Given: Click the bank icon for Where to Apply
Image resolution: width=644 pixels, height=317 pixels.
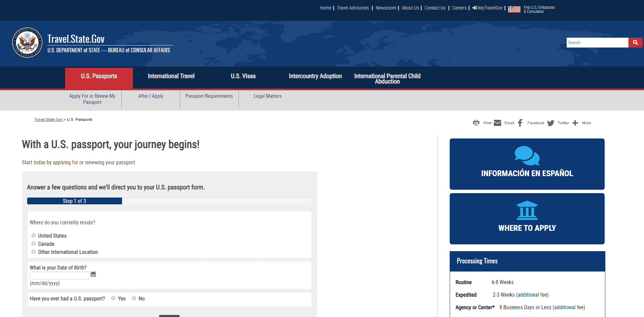Looking at the screenshot, I should pos(527,210).
